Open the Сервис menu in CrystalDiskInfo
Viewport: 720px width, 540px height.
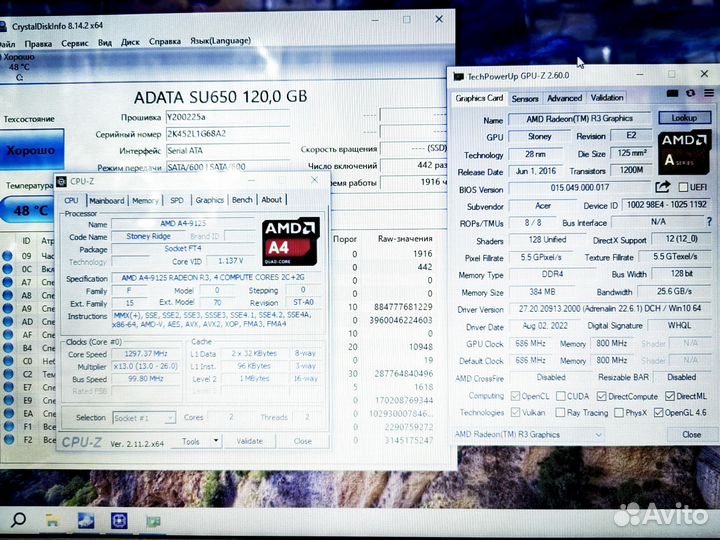point(74,43)
